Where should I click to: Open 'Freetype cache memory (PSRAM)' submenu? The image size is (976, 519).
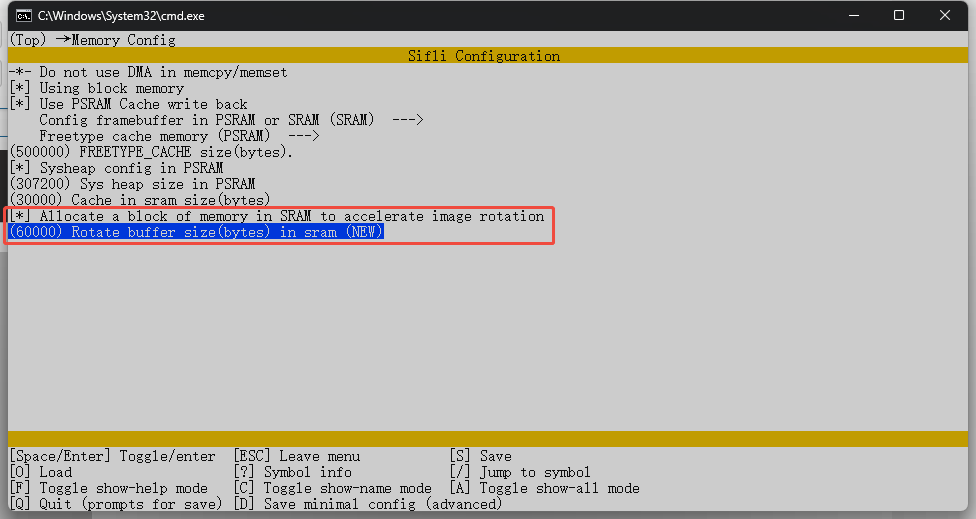tap(179, 136)
